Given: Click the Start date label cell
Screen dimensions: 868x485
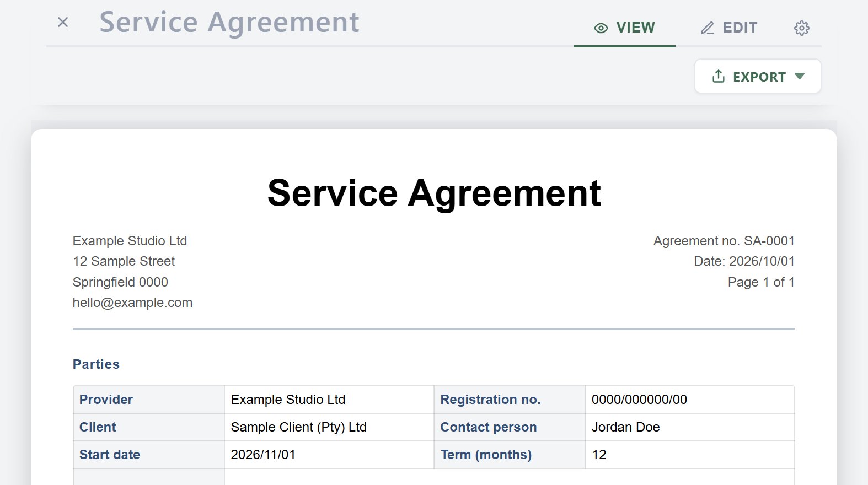Looking at the screenshot, I should point(149,455).
